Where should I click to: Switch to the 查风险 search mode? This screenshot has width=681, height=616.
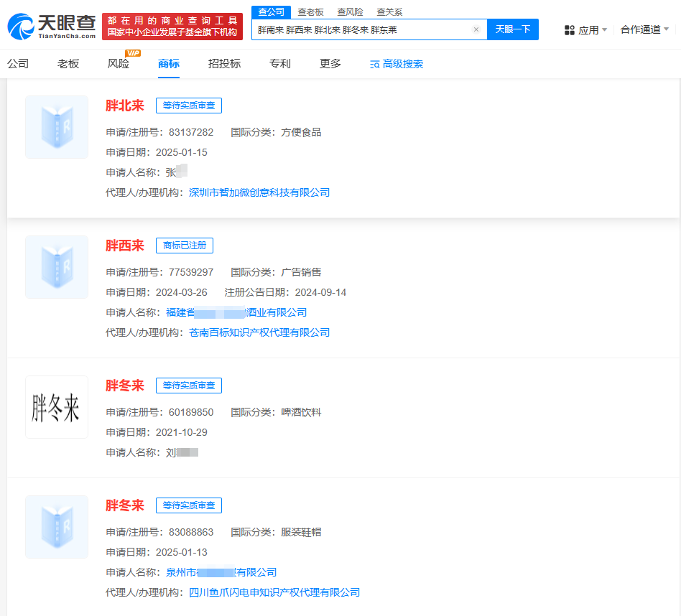[350, 12]
